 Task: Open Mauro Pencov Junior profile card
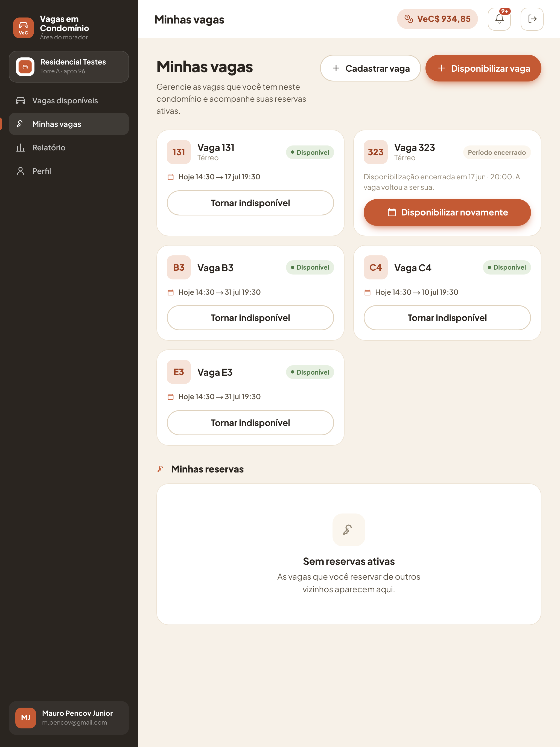69,718
